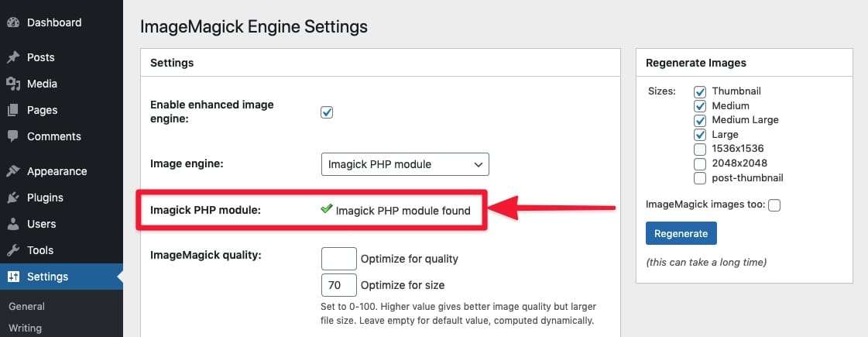
Task: Click the Posts pushpin icon
Action: pos(13,57)
